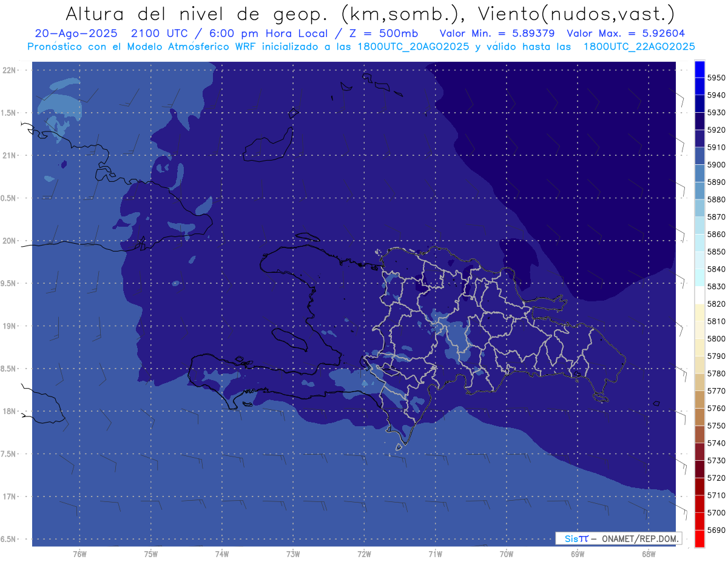Click the 5800 color bar label

point(716,338)
